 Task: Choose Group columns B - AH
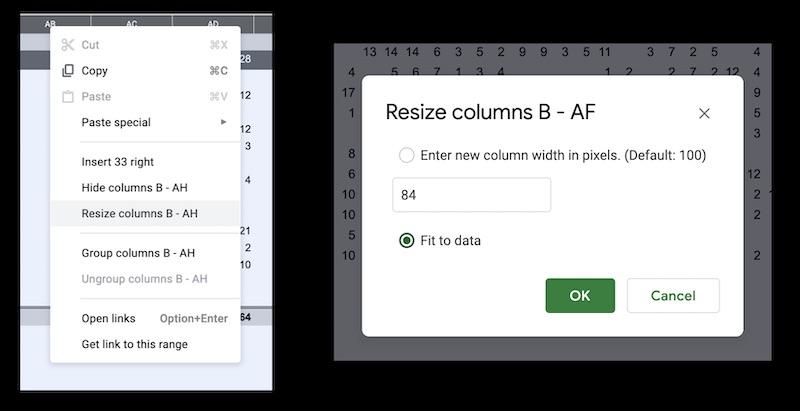coord(138,253)
